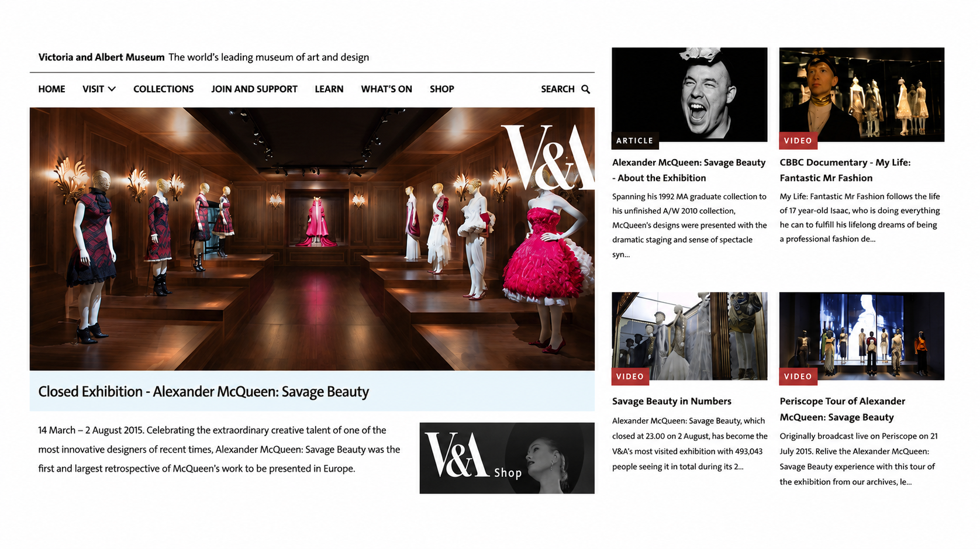The height and width of the screenshot is (549, 980).
Task: Open the V&A Shop banner
Action: (x=507, y=458)
